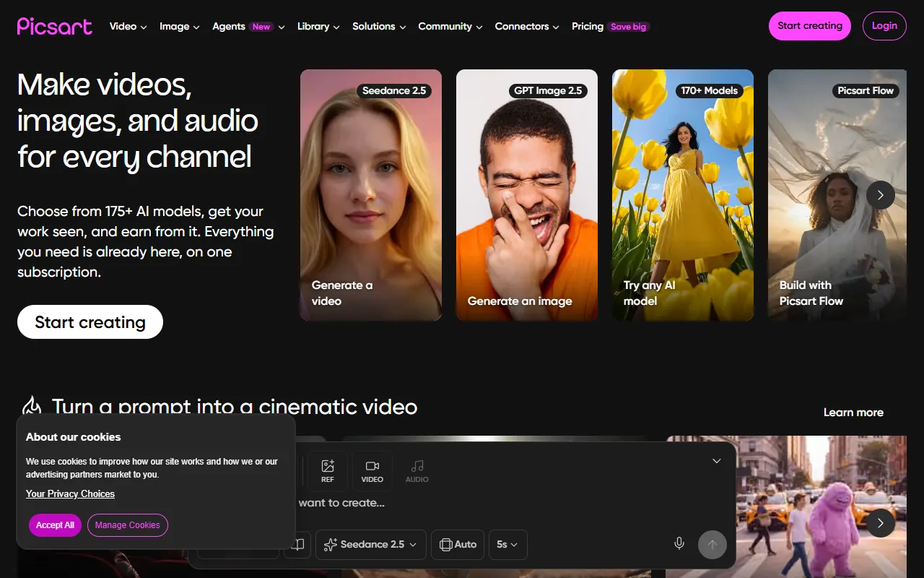Click the "Turn a prompt into a cinematic video" heading
This screenshot has width=924, height=578.
235,407
